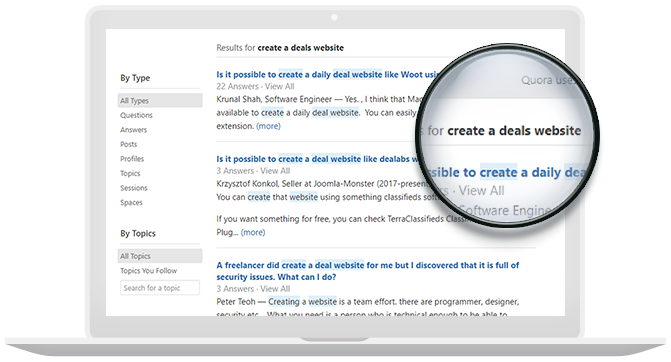
Task: Open the daily deal website like Woot question
Action: (327, 74)
